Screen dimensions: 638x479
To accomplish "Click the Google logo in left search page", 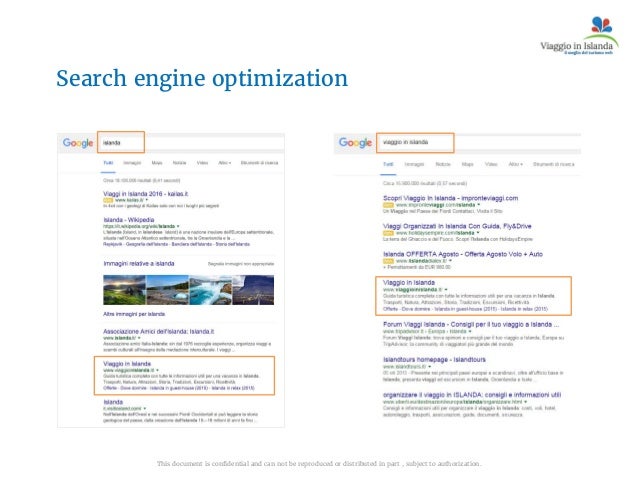I will pos(78,143).
